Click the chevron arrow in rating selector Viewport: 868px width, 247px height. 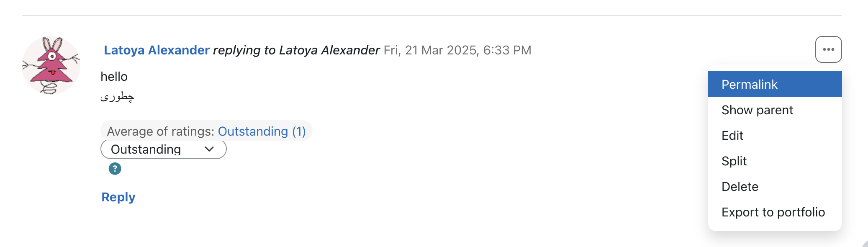tap(209, 149)
